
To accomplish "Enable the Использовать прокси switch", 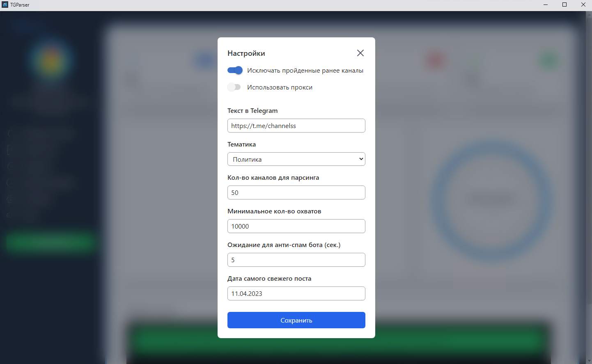I will click(x=235, y=87).
